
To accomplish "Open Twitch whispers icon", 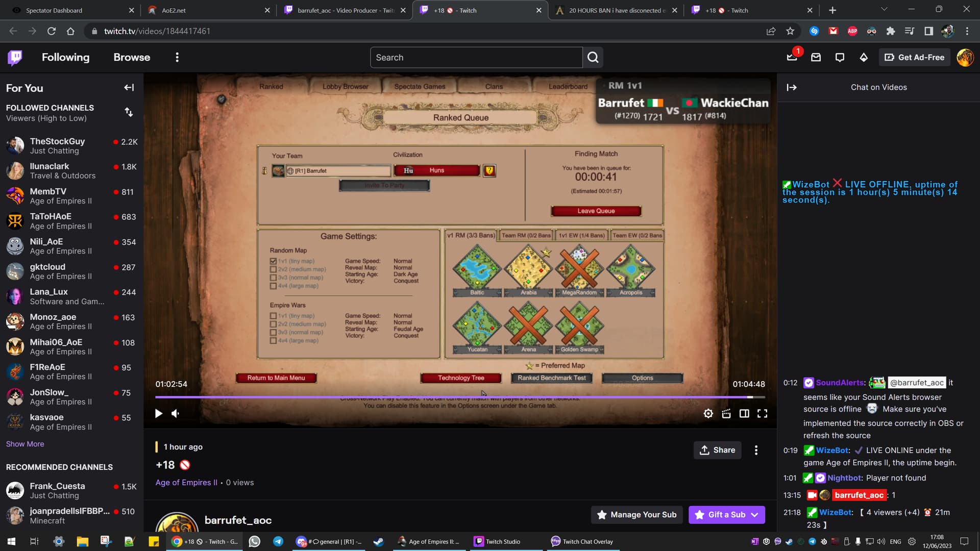I will [840, 58].
